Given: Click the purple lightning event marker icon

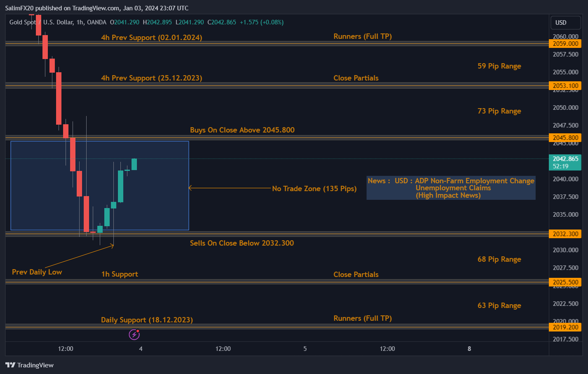Looking at the screenshot, I should pyautogui.click(x=134, y=334).
